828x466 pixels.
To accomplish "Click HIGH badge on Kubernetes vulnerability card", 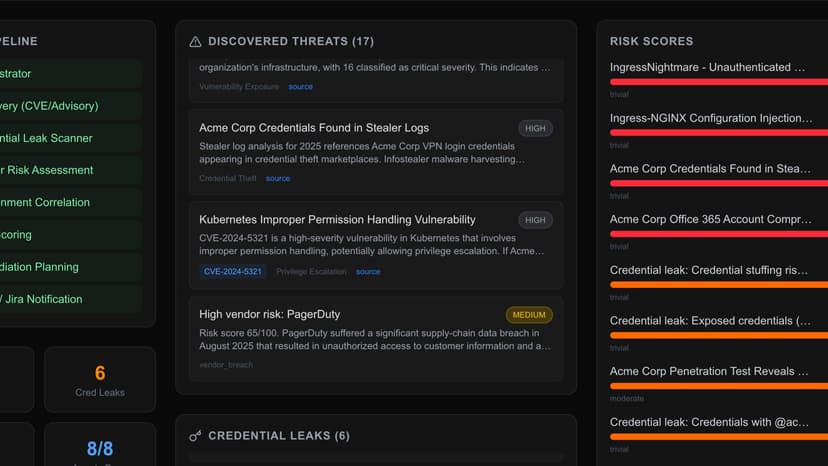I will 535,220.
